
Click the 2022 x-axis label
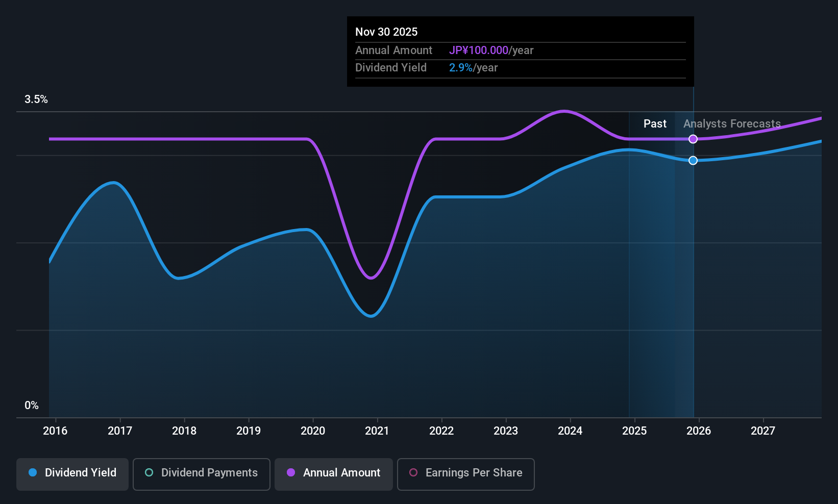point(441,431)
